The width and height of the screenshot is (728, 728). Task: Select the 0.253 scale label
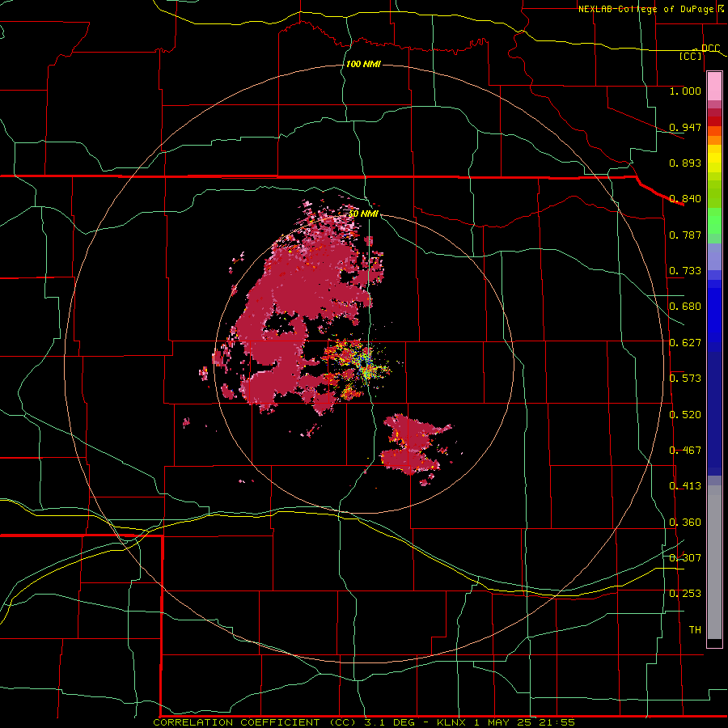pyautogui.click(x=685, y=594)
